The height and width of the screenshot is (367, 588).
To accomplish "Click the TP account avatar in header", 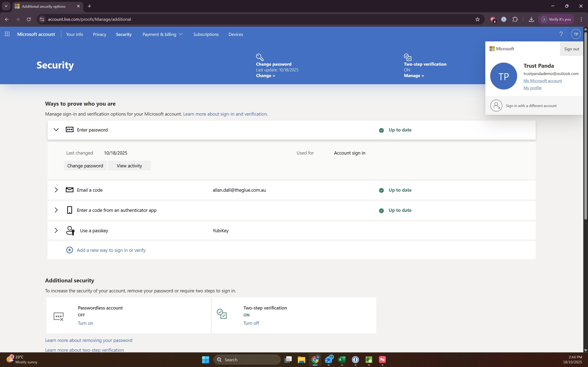I will point(576,34).
